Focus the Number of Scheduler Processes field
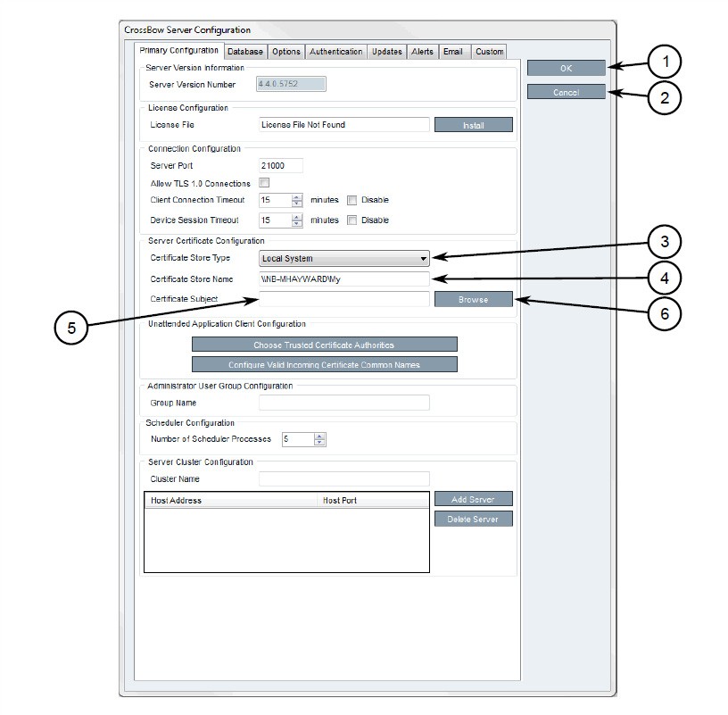This screenshot has height=715, width=728. click(x=298, y=439)
